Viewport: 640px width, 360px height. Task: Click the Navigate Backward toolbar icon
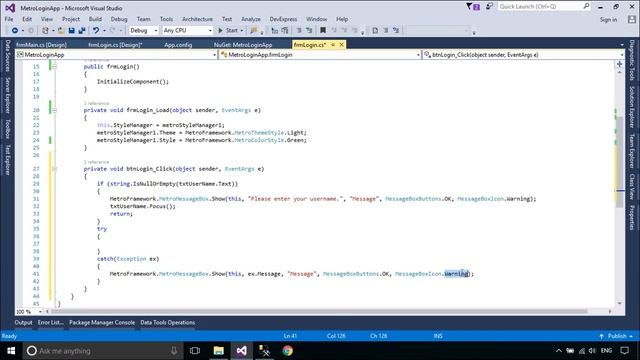[x=14, y=31]
